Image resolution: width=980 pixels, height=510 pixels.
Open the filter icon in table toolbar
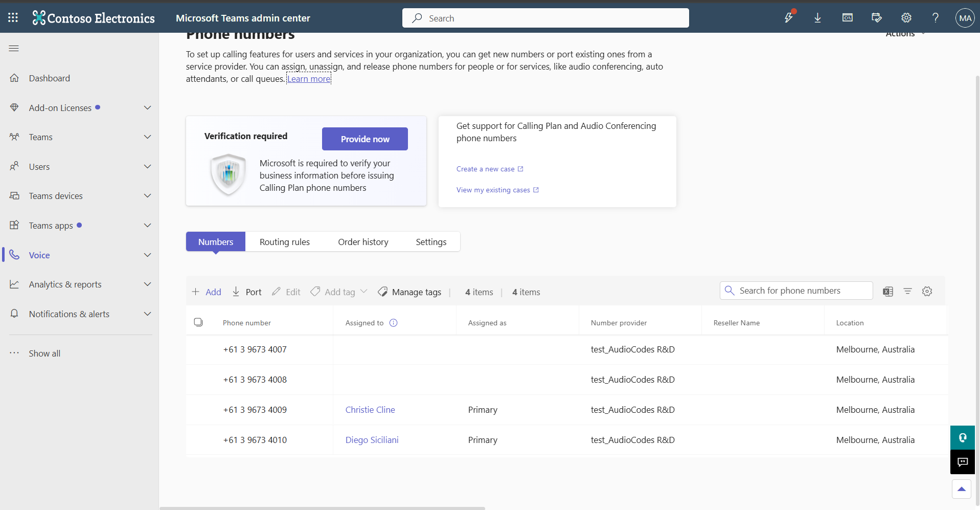(907, 291)
